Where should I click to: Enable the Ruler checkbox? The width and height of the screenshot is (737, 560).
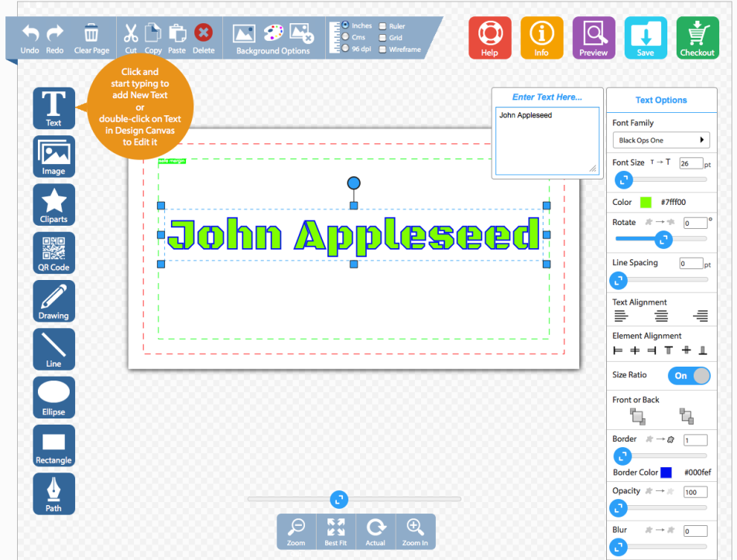pos(382,26)
